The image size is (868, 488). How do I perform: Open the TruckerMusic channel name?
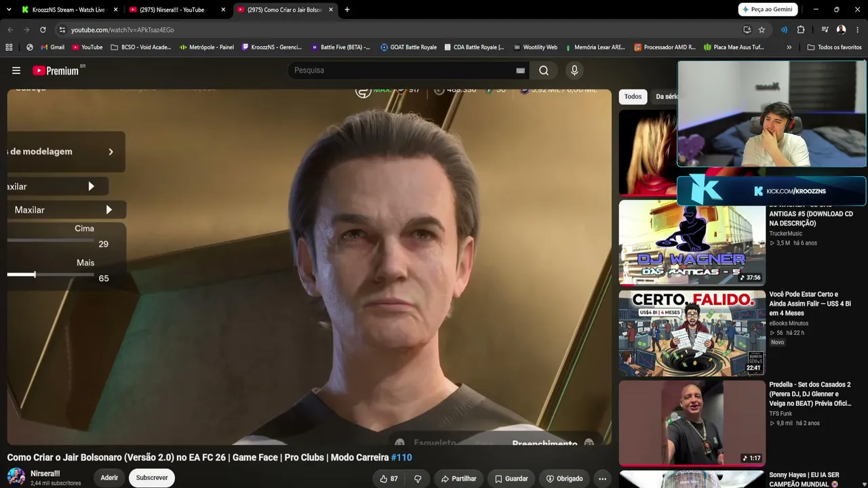(785, 234)
